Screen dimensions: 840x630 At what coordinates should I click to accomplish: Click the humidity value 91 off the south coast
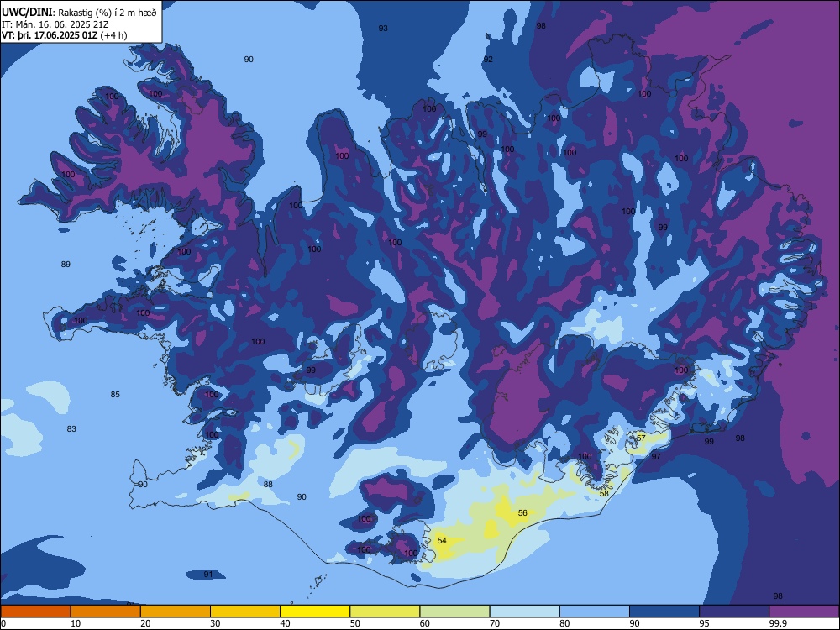click(208, 575)
